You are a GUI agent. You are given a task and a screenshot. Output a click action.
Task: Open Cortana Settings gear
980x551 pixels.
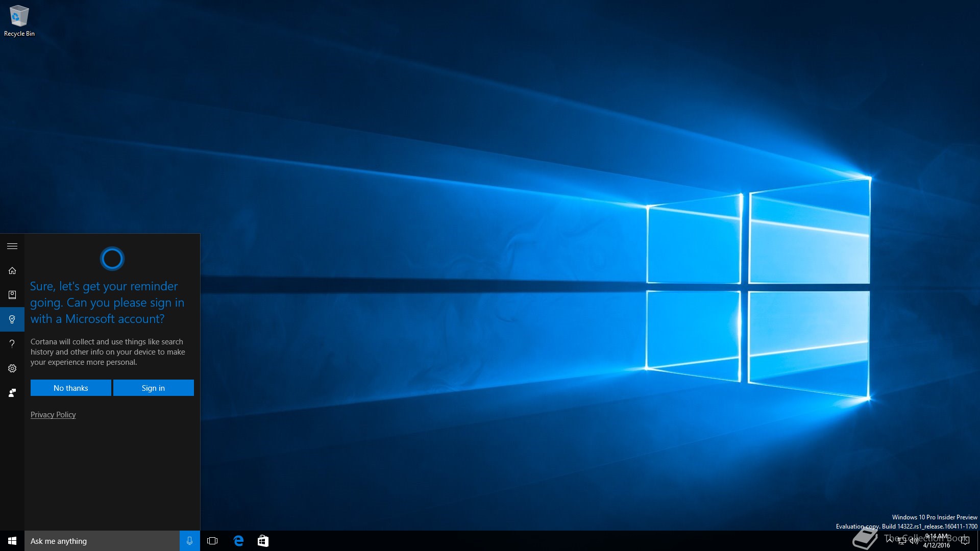tap(12, 368)
